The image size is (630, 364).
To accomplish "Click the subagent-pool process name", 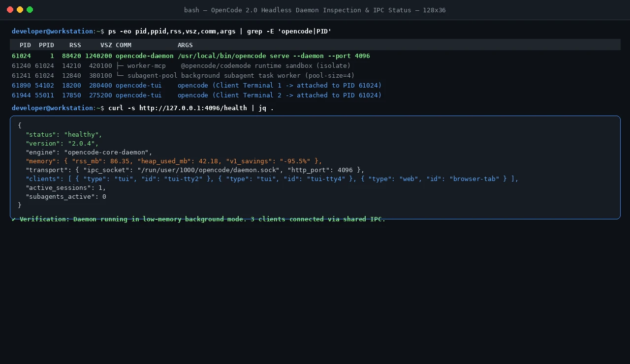I will pos(152,76).
